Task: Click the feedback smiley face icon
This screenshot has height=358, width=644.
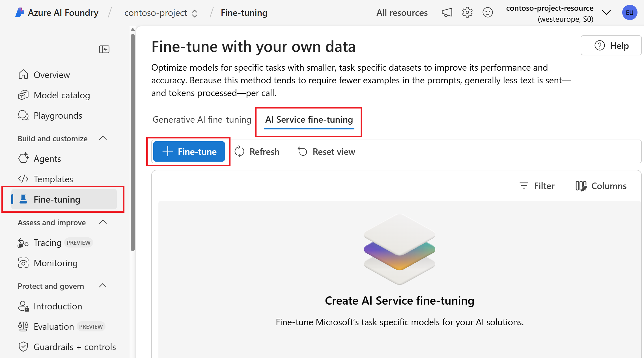Action: click(488, 13)
